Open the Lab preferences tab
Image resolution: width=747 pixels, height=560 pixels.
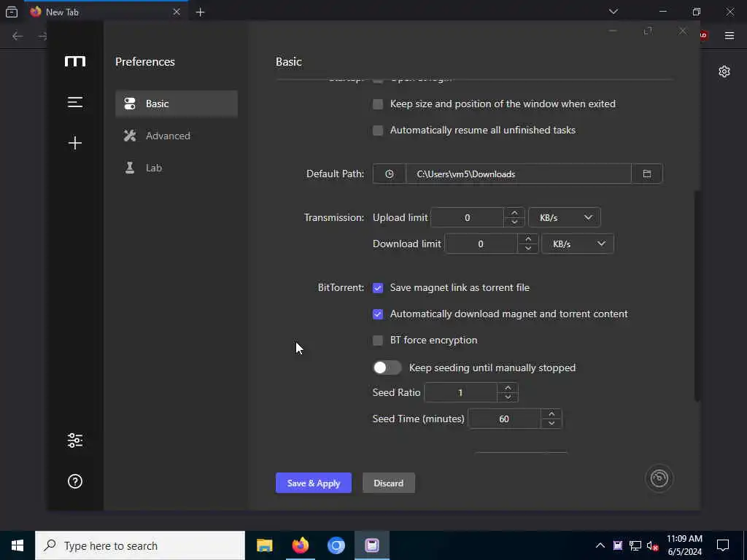tap(177, 168)
